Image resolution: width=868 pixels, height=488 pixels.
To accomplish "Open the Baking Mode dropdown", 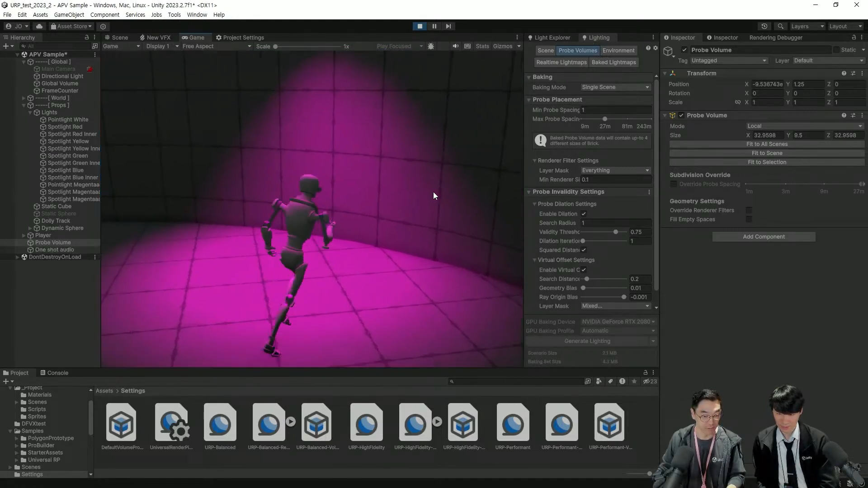I will click(x=615, y=87).
